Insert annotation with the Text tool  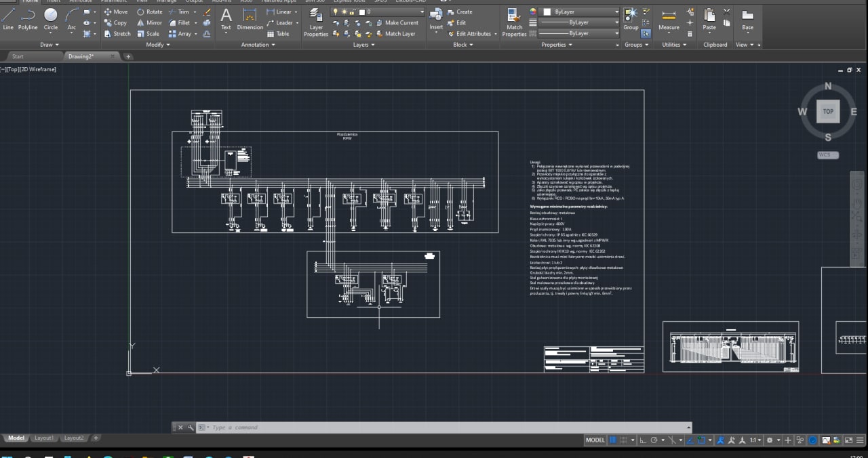click(x=226, y=19)
